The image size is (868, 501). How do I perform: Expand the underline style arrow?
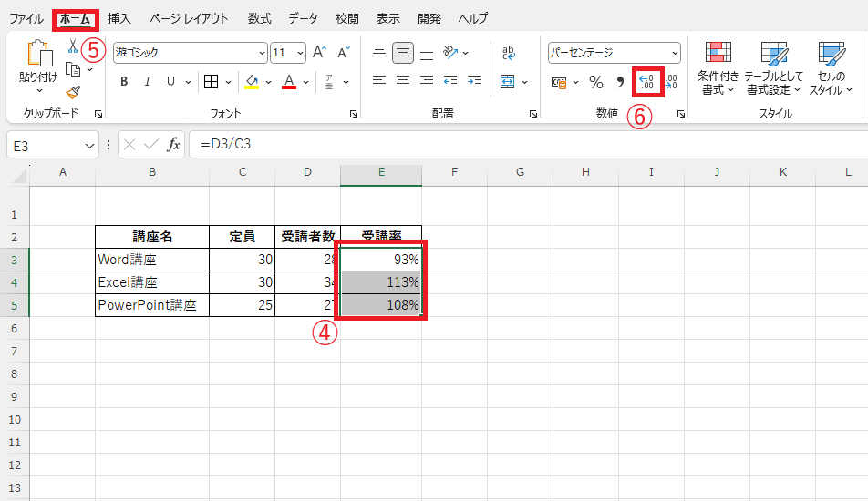click(188, 82)
